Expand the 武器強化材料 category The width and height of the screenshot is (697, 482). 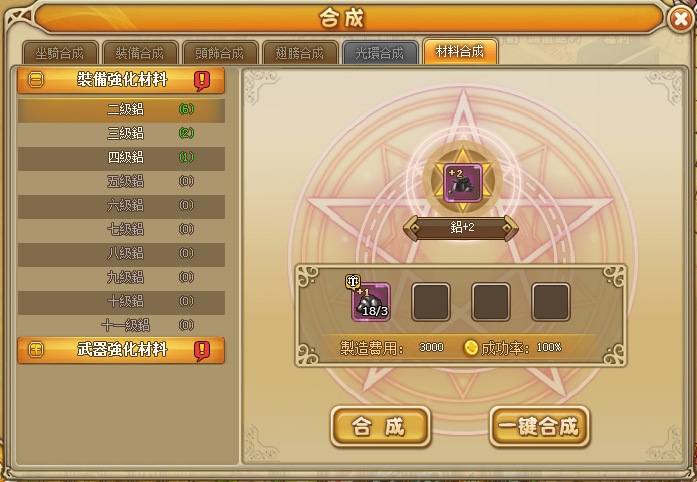[x=121, y=350]
